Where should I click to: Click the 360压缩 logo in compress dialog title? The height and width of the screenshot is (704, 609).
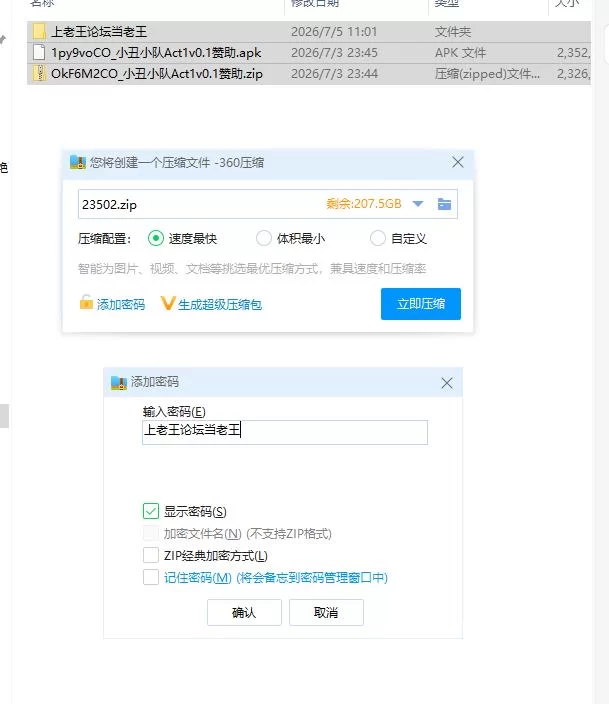click(78, 162)
